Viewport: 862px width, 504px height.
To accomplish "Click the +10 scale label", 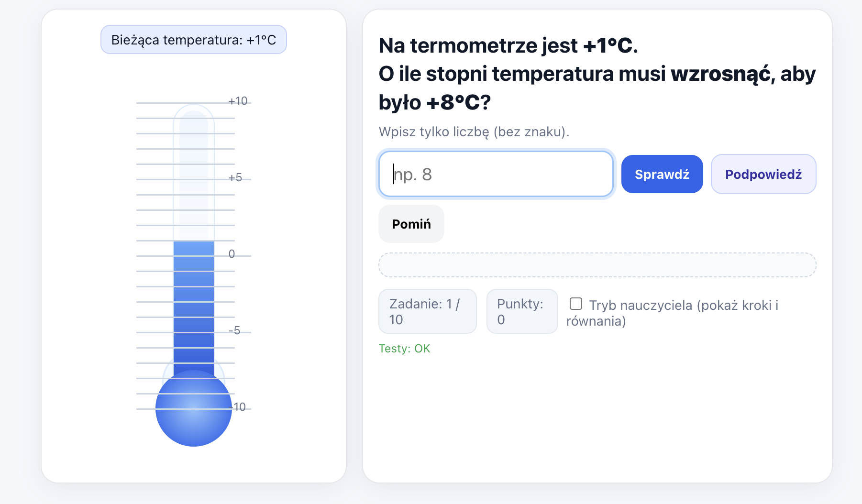I will (238, 101).
